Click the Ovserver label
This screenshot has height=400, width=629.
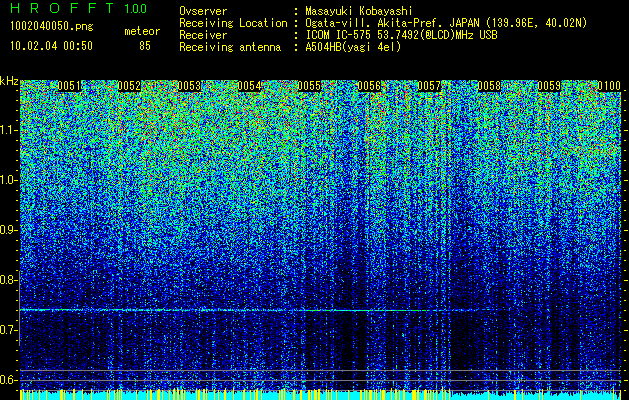coord(203,11)
